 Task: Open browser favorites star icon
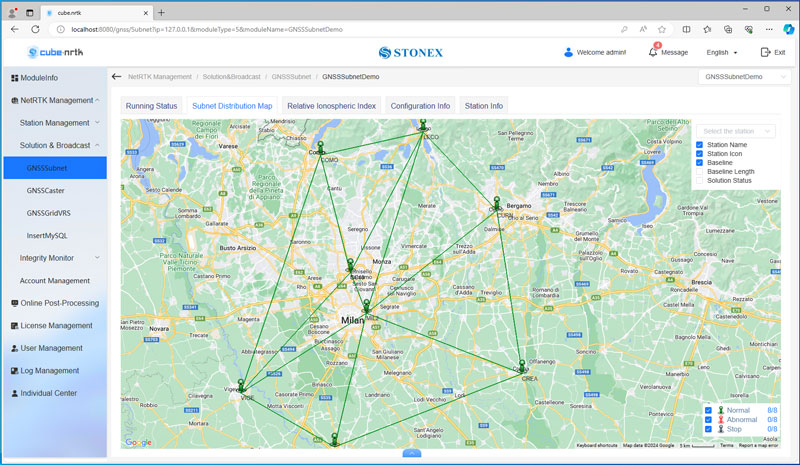[x=661, y=29]
